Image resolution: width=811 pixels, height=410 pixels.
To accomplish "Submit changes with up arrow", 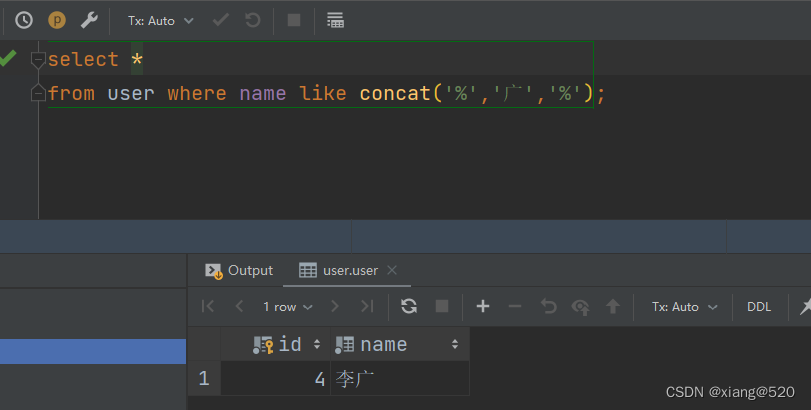I will tap(613, 306).
